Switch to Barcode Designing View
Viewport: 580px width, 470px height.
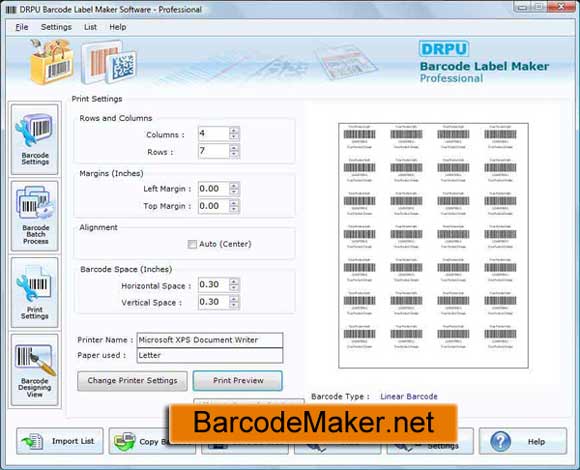[35, 370]
